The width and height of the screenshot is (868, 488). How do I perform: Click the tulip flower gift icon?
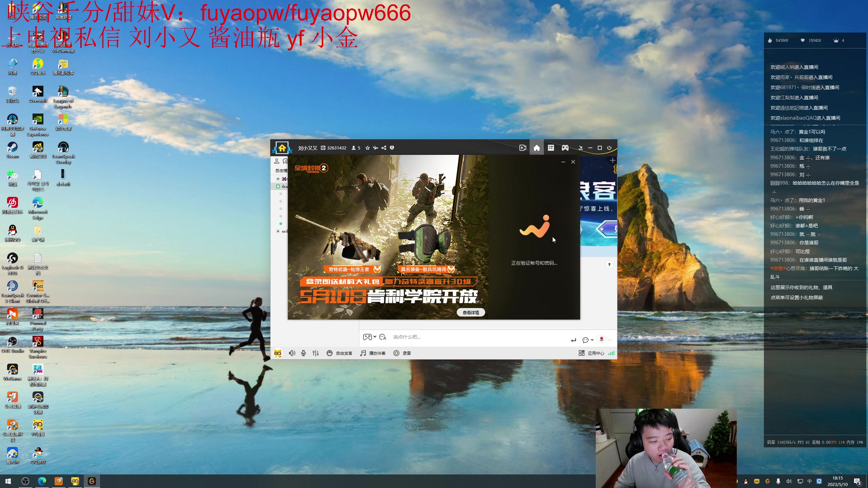pyautogui.click(x=601, y=339)
